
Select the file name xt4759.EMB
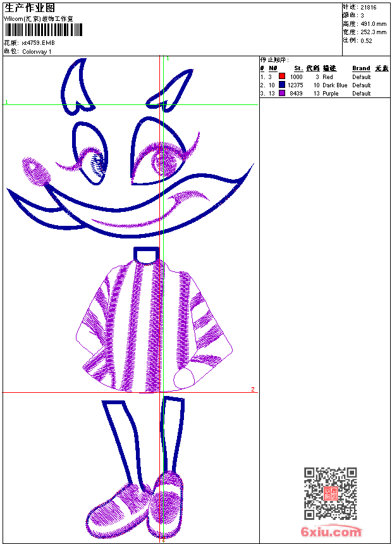click(x=38, y=43)
